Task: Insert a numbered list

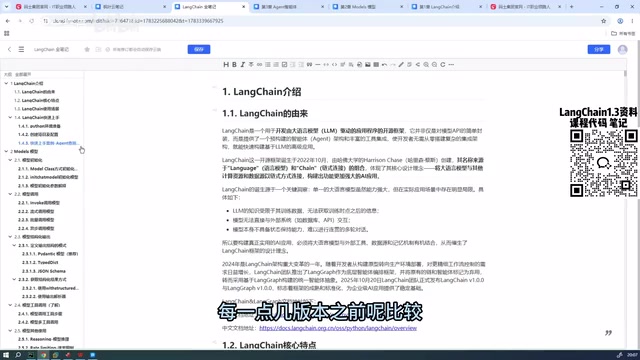Action: pyautogui.click(x=276, y=64)
